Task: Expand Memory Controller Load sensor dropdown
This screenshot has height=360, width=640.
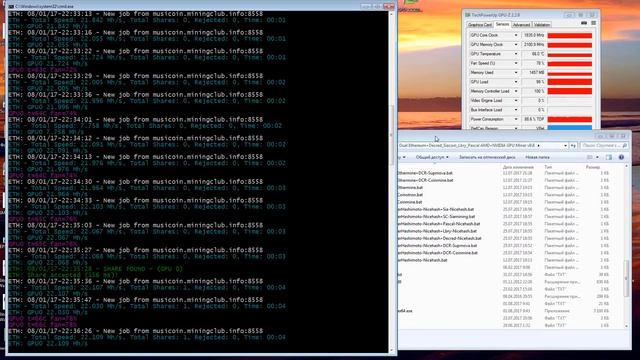Action: 516,91
